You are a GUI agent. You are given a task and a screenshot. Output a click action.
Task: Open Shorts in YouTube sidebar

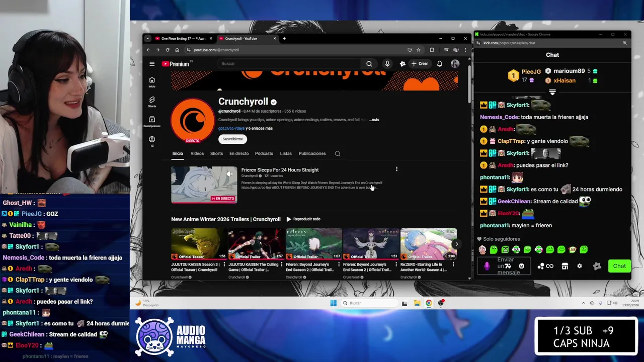[x=152, y=102]
